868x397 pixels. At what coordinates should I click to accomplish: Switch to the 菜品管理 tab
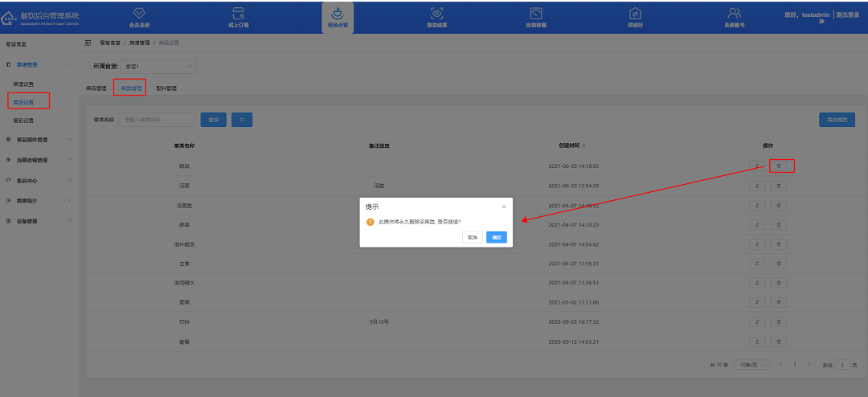pyautogui.click(x=96, y=88)
